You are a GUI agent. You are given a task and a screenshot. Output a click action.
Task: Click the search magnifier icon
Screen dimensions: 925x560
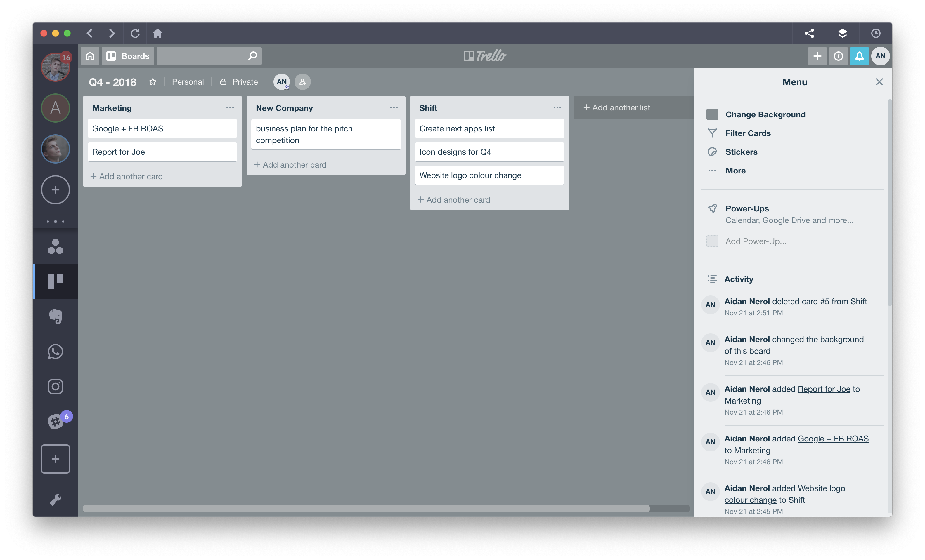tap(252, 56)
